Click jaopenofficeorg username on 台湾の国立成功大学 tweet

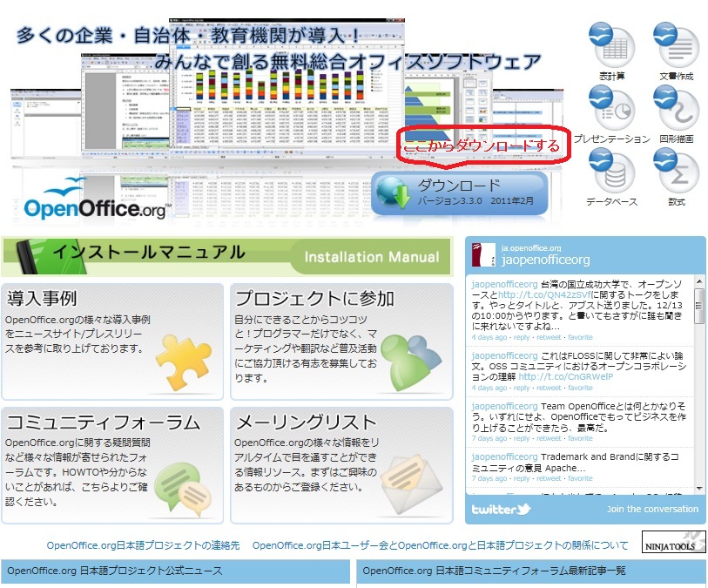pyautogui.click(x=504, y=285)
